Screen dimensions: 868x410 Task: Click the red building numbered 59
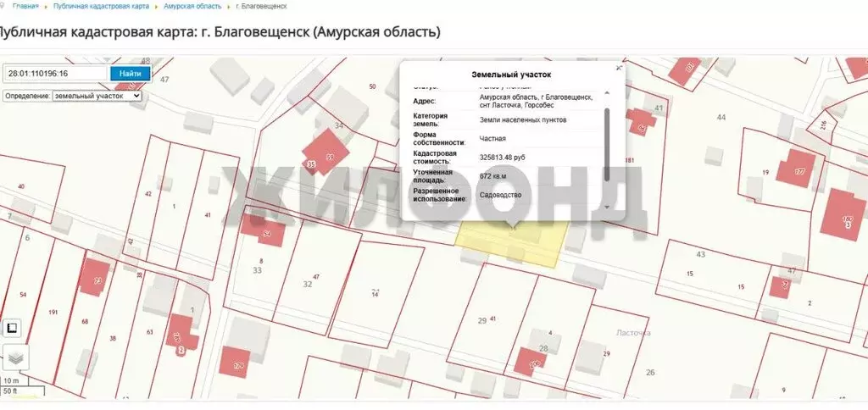326,152
